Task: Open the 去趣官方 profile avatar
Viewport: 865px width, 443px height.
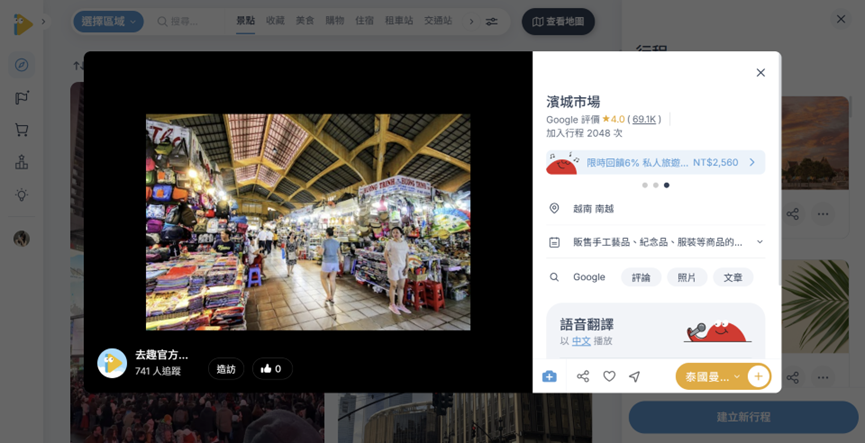Action: (x=112, y=363)
